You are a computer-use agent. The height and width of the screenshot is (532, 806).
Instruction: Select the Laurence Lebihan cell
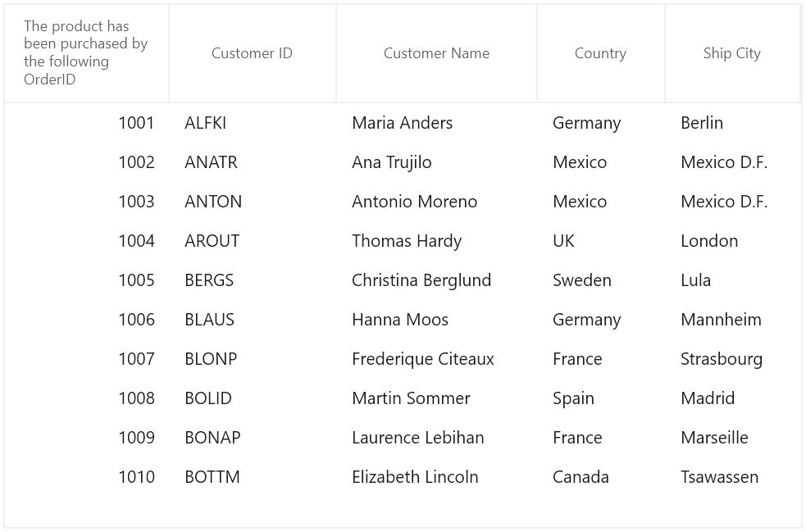pos(436,438)
